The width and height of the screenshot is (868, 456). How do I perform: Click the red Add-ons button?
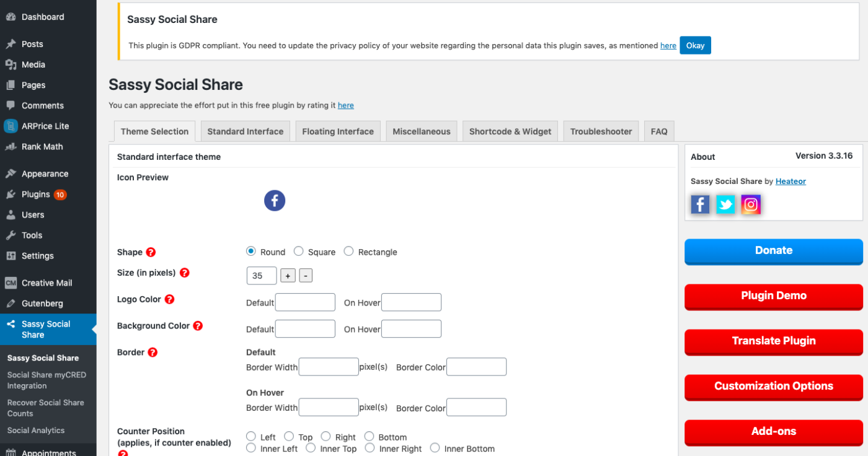pos(774,432)
